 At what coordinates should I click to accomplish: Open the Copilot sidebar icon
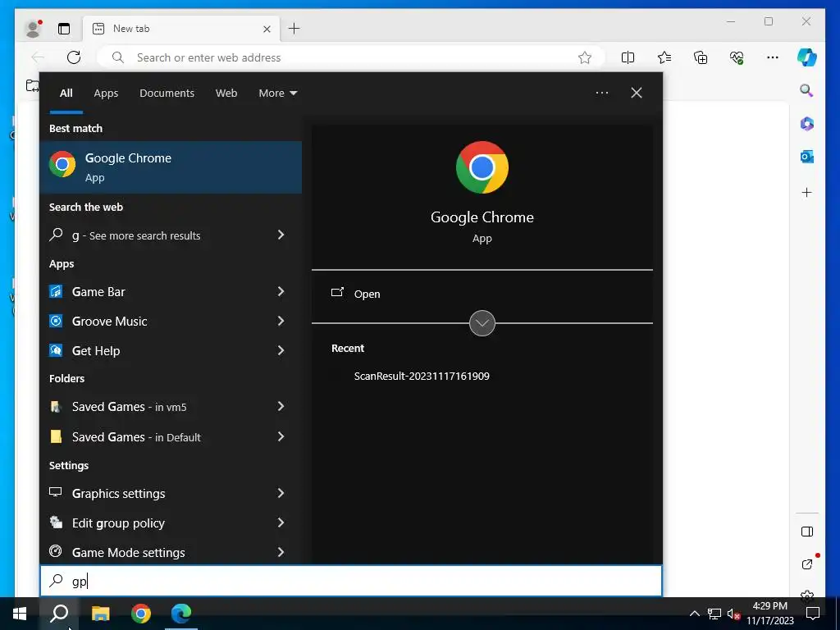click(x=807, y=57)
